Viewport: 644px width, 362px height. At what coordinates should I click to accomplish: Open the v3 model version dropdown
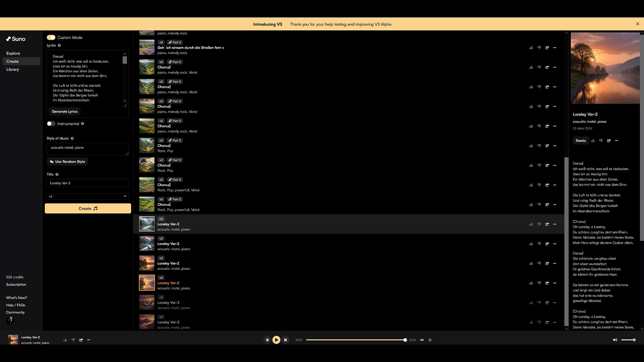[x=88, y=196]
